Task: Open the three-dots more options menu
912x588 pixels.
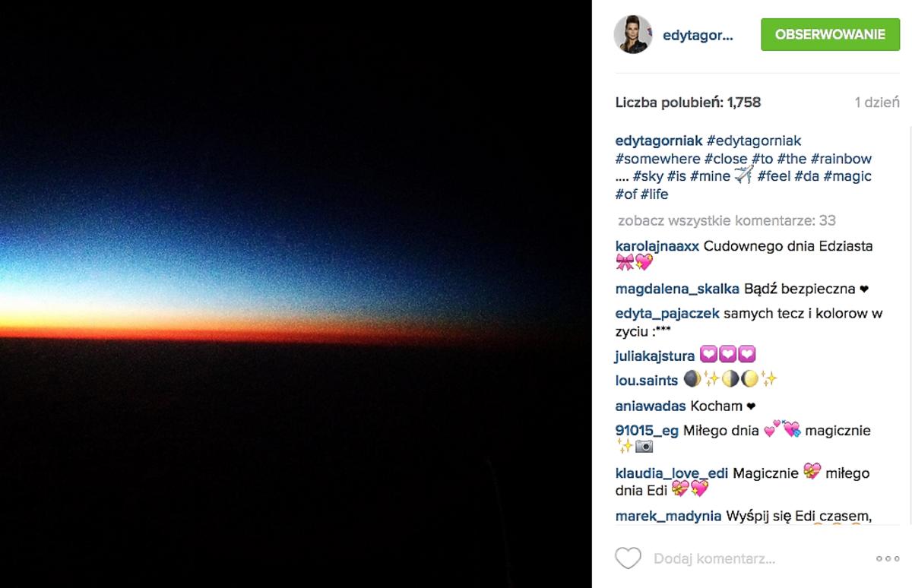Action: coord(887,558)
